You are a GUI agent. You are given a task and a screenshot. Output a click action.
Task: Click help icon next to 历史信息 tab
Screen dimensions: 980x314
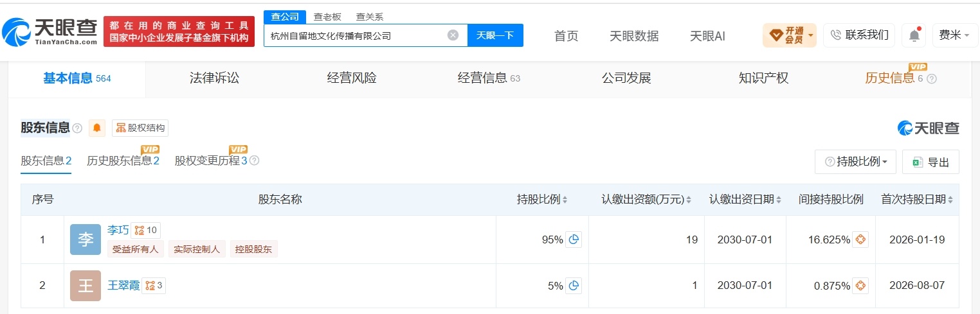932,79
